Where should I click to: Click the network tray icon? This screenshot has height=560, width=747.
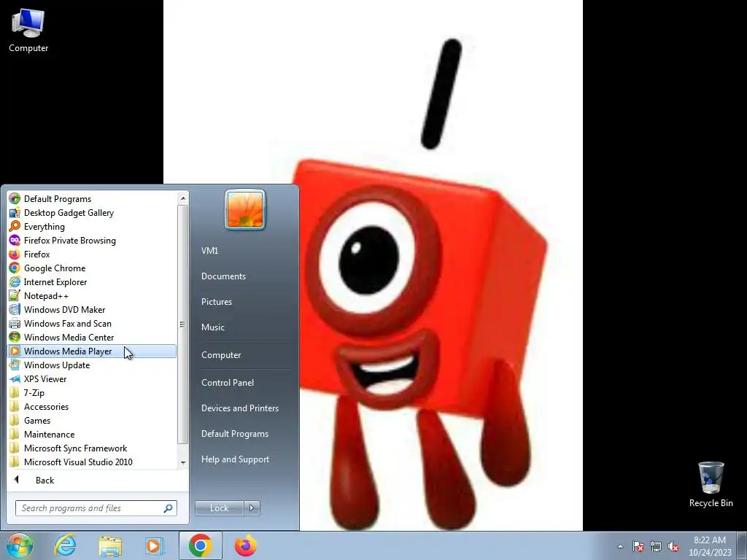coord(656,547)
